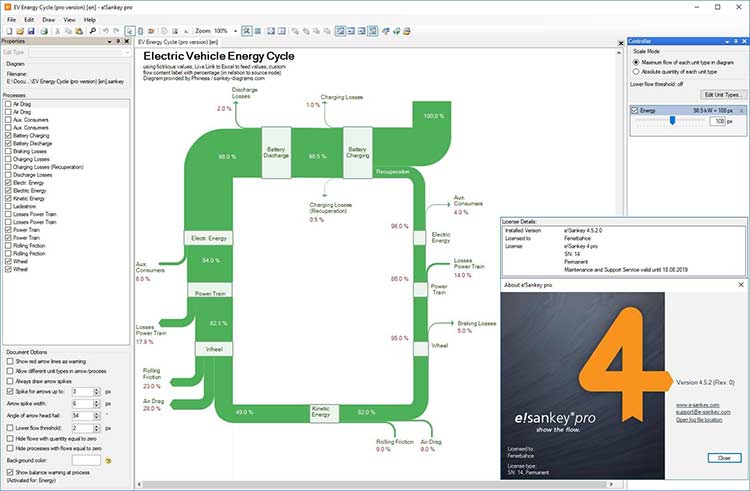Image resolution: width=750 pixels, height=491 pixels.
Task: Enable 'Show red arrow lines as warning'
Action: (9, 361)
